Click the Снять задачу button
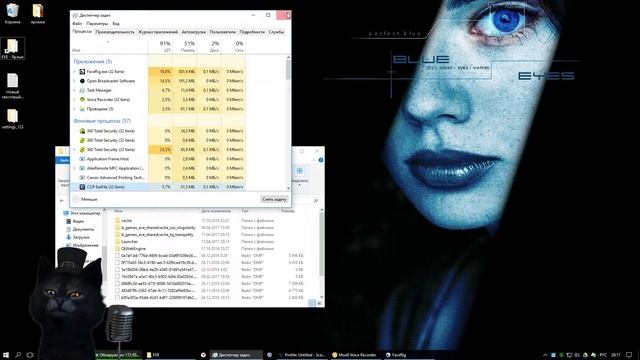640x360 pixels. click(274, 199)
